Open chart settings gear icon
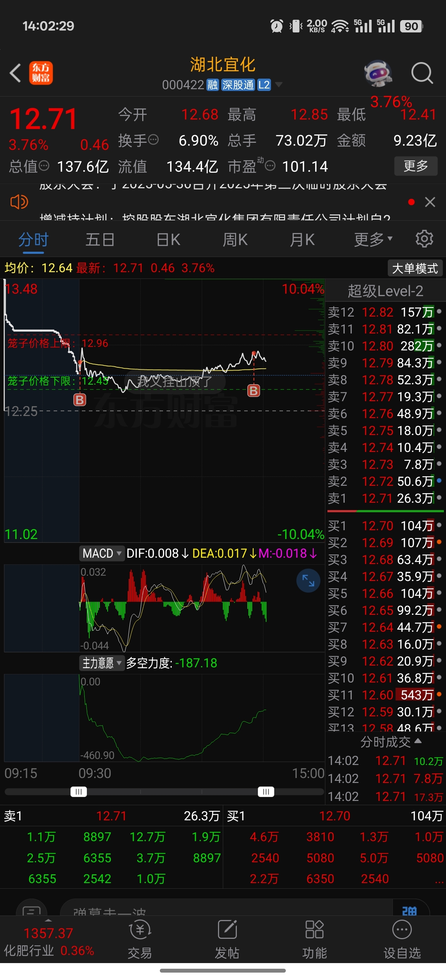Image resolution: width=446 pixels, height=980 pixels. pyautogui.click(x=424, y=239)
